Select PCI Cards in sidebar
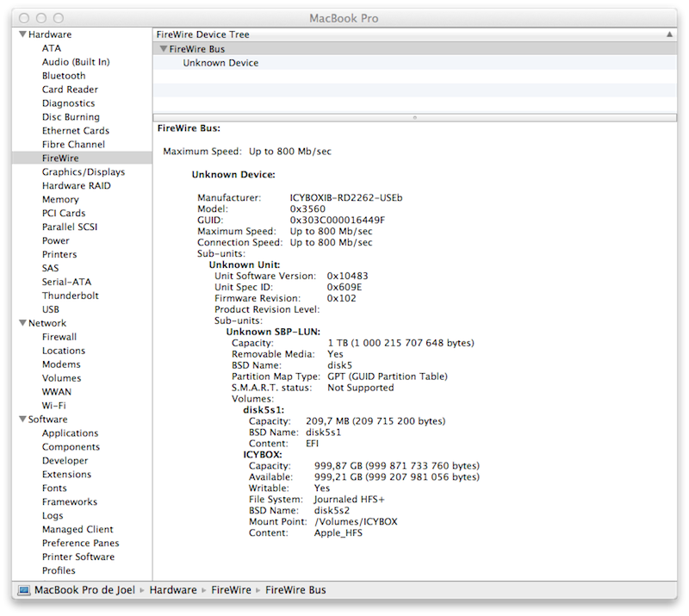689x616 pixels. (x=64, y=213)
